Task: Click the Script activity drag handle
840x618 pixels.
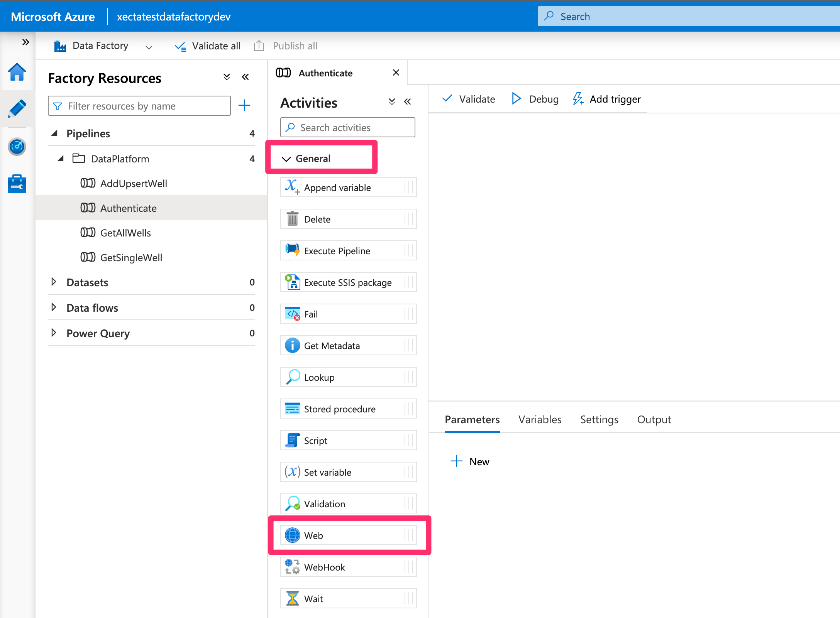Action: point(409,440)
